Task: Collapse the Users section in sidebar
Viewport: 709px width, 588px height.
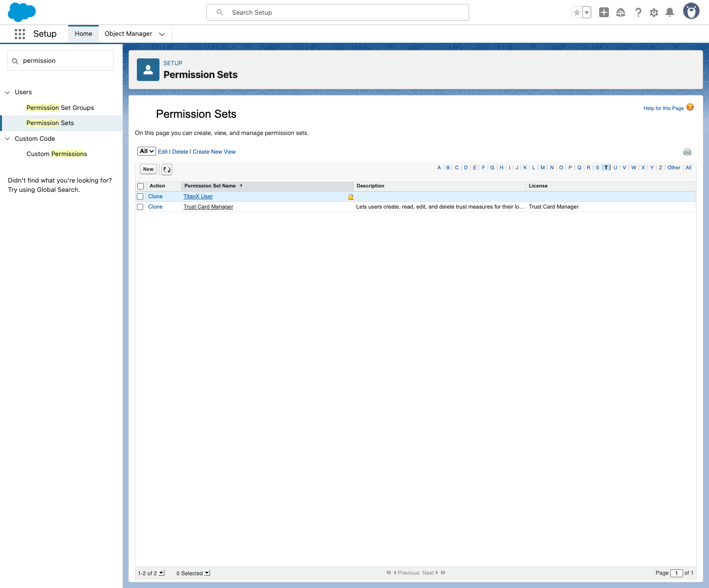Action: 7,92
